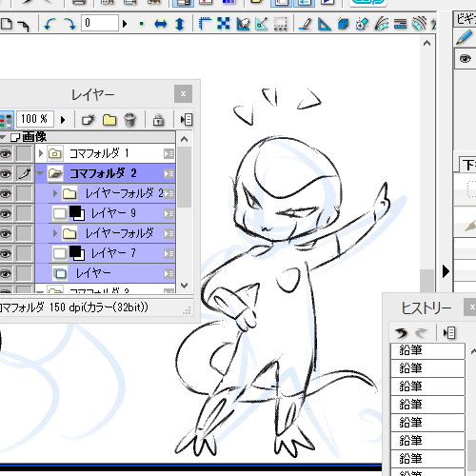The width and height of the screenshot is (476, 476).
Task: Undo using History panel back arrow
Action: click(x=401, y=333)
